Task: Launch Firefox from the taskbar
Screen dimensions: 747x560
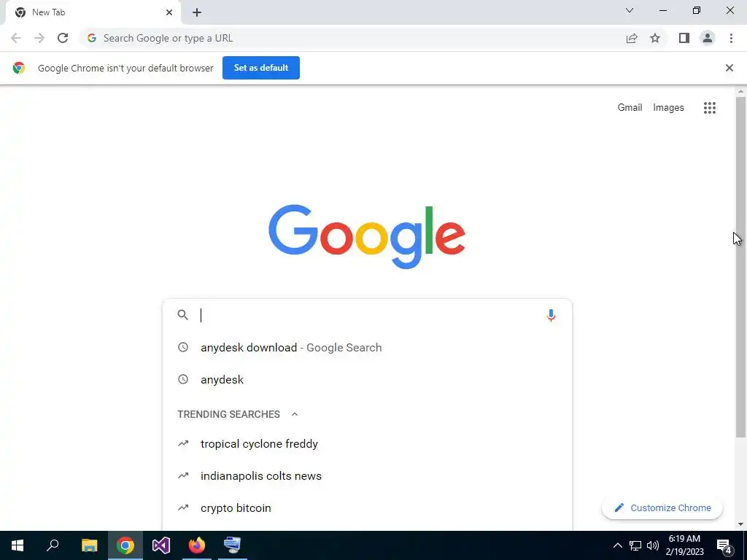Action: click(x=197, y=545)
